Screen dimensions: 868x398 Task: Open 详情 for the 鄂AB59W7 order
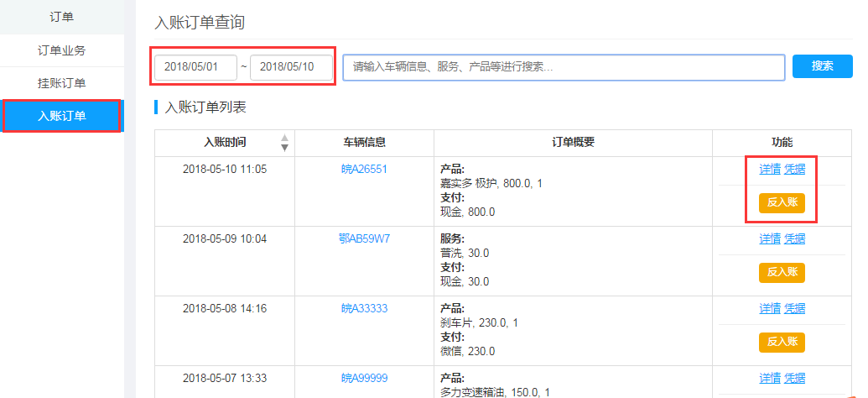[770, 239]
